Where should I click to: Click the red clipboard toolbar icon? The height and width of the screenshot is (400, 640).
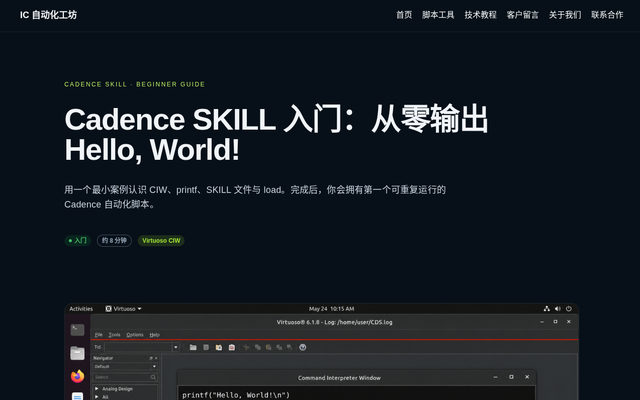(x=232, y=347)
